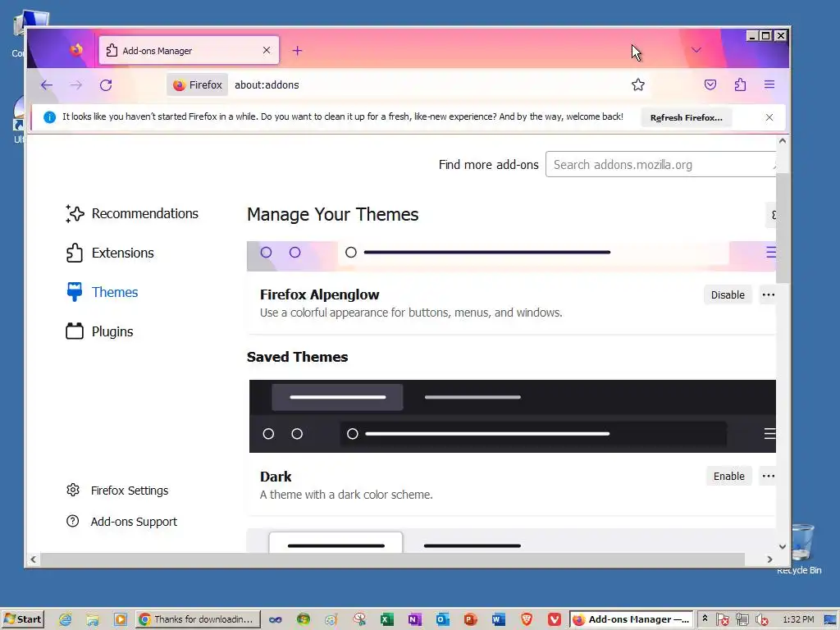Open the Firefox application hamburger menu
This screenshot has width=840, height=630.
pyautogui.click(x=769, y=84)
